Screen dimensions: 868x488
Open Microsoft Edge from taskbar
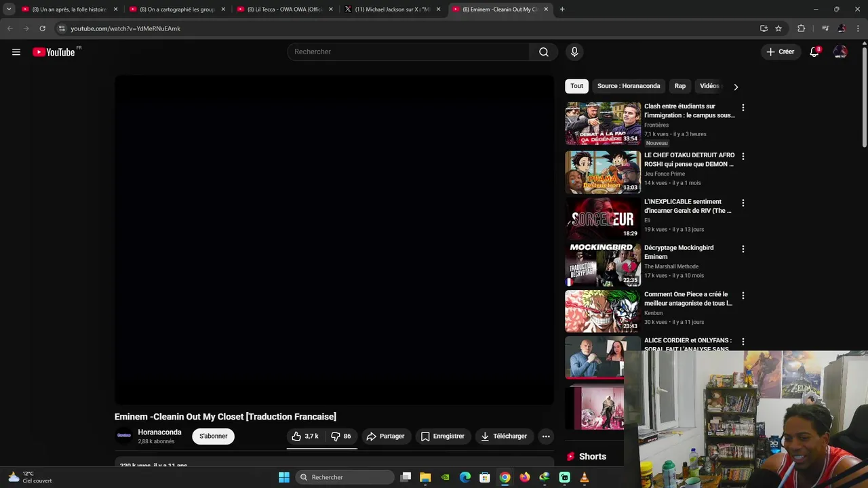[465, 477]
